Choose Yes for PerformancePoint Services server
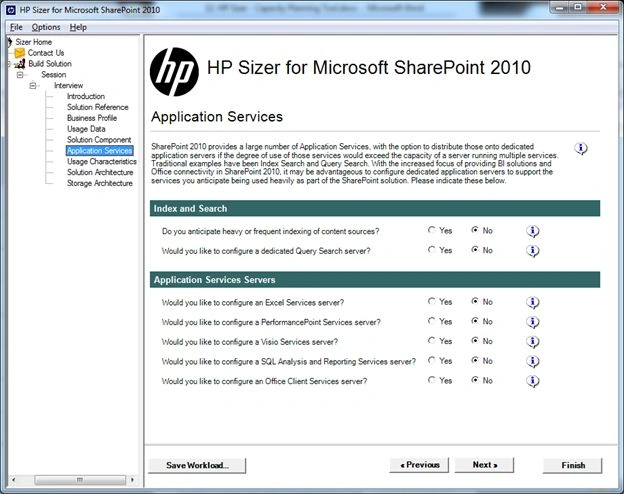624x494 pixels. pos(431,321)
